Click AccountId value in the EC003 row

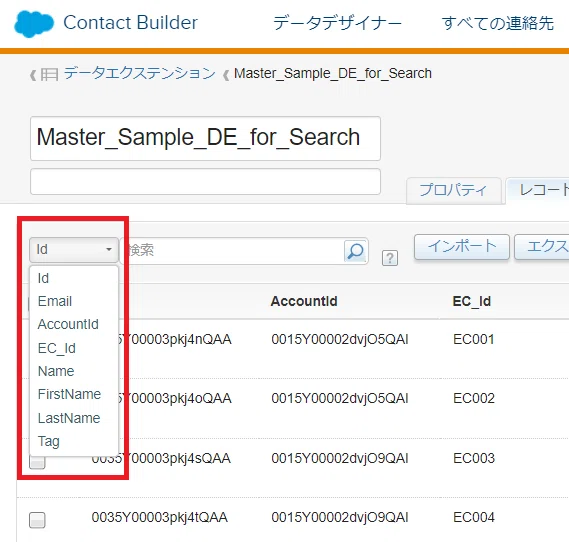coord(340,458)
